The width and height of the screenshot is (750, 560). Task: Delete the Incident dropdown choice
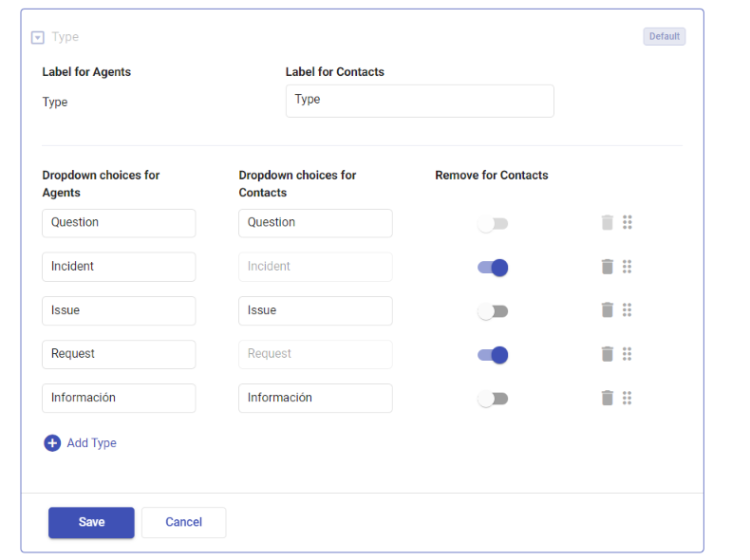607,267
